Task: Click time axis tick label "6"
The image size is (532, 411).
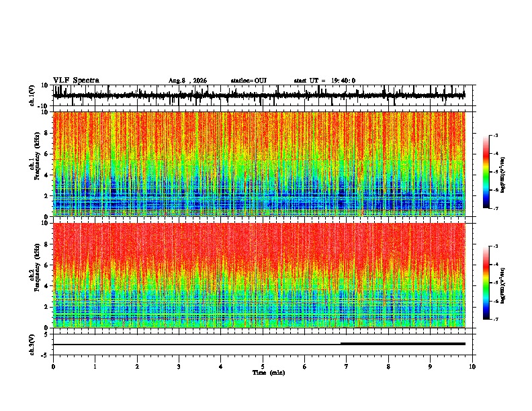Action: tap(305, 367)
